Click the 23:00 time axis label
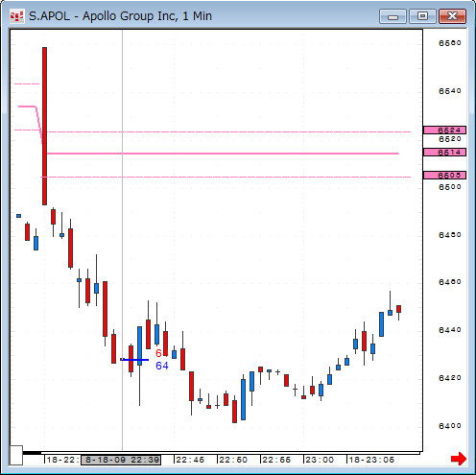 coord(320,460)
